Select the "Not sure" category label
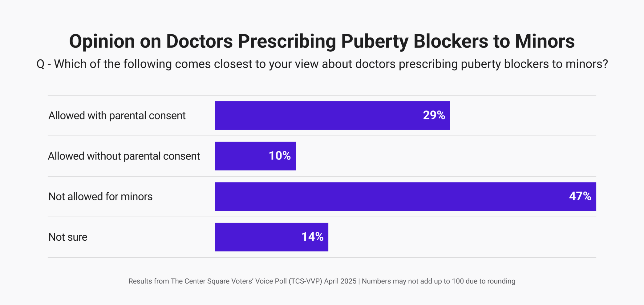 tap(68, 237)
